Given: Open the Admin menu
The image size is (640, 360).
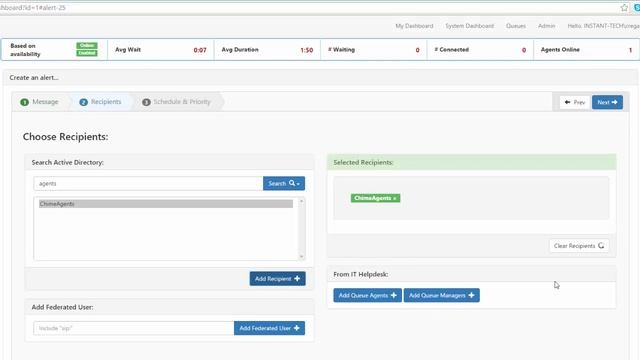Looking at the screenshot, I should click(x=546, y=26).
